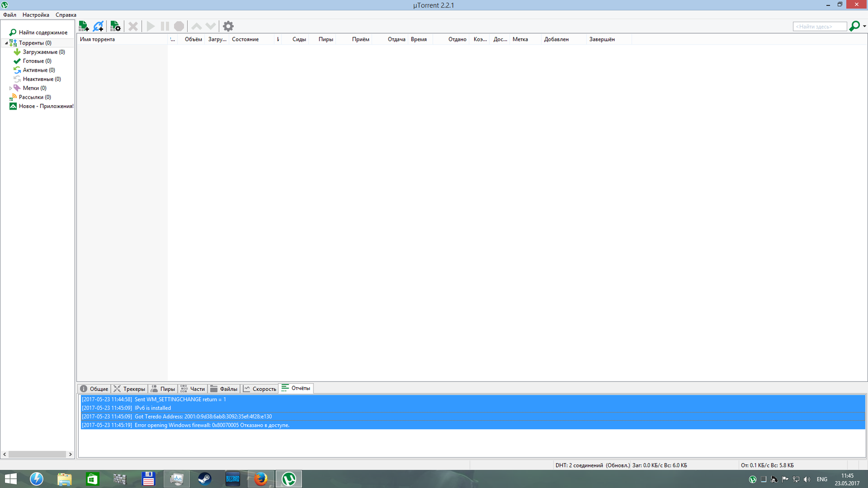Switch to the Общие tab

coord(94,389)
